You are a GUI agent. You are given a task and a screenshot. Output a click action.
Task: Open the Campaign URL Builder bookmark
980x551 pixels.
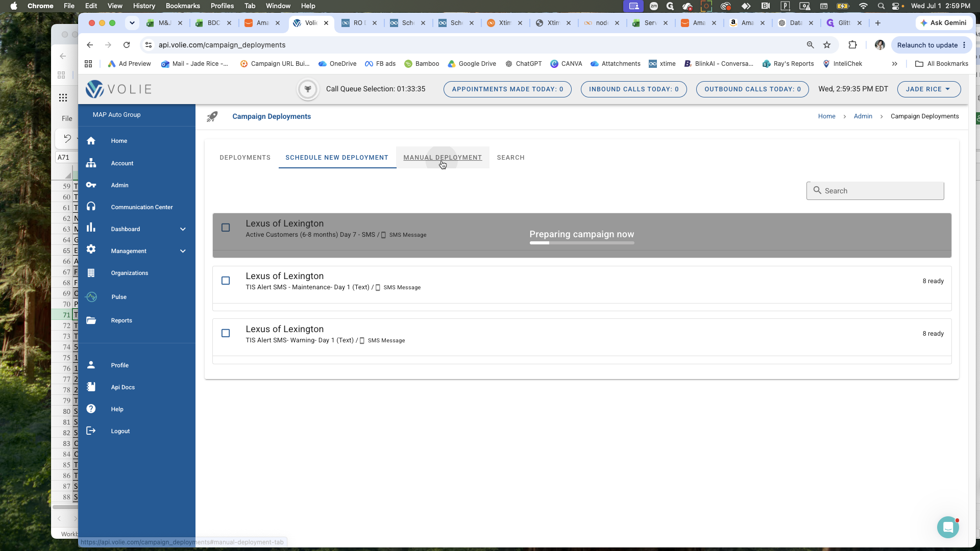[x=275, y=64]
